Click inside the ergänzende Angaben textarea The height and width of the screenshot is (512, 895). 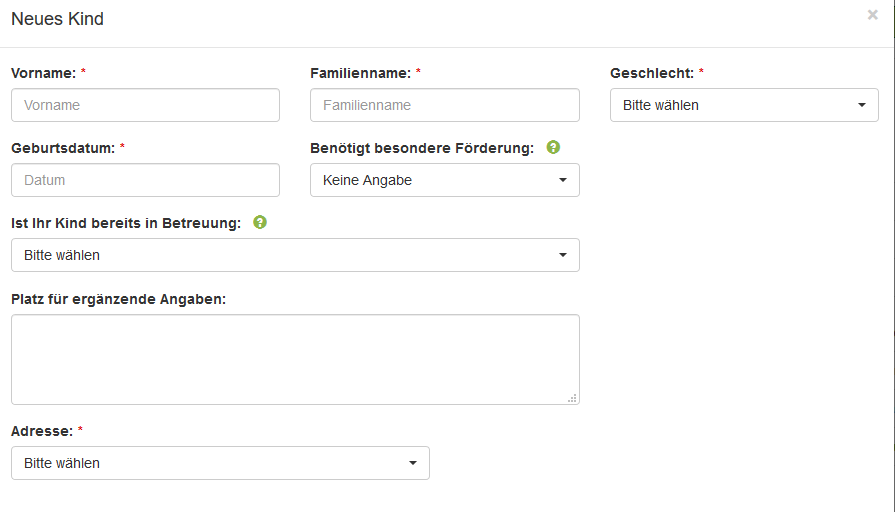295,359
